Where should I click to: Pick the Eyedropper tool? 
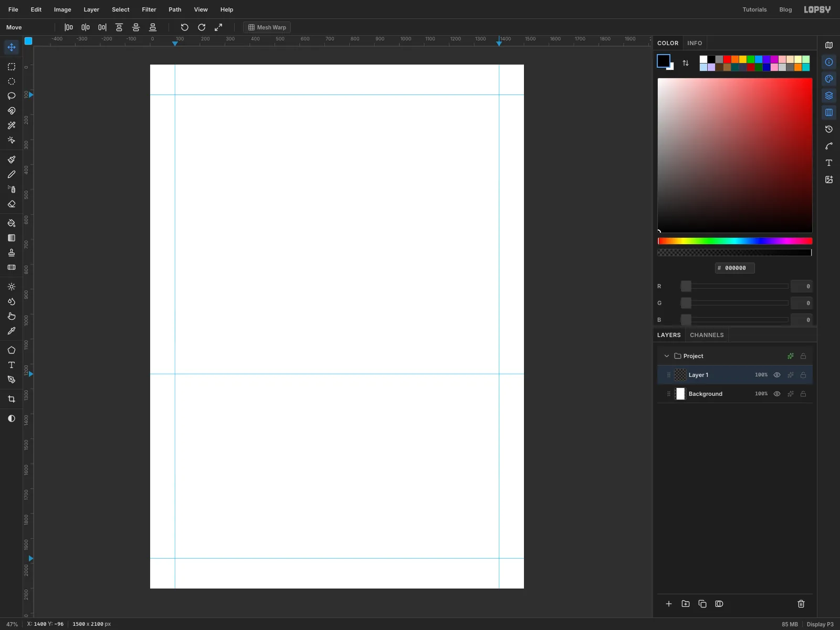[x=12, y=331]
